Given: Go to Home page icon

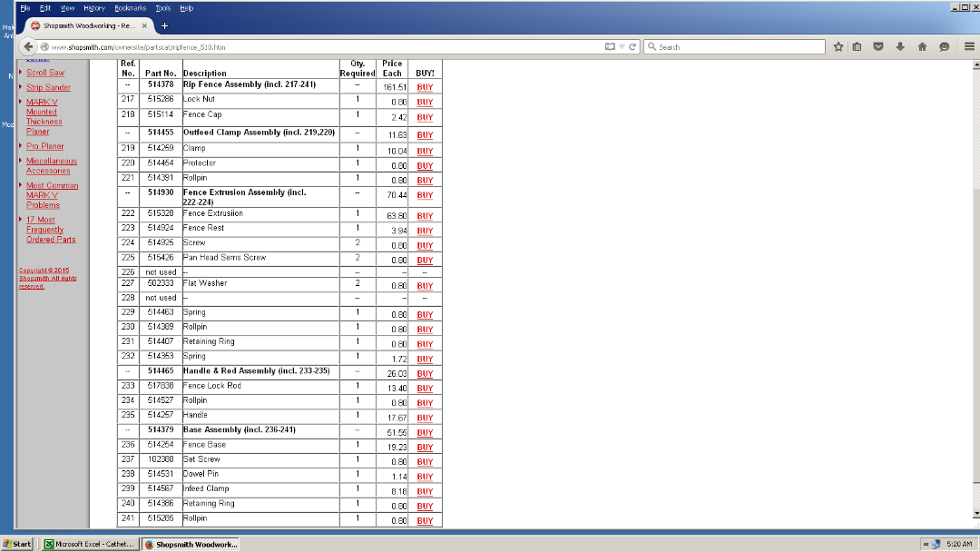Looking at the screenshot, I should tap(922, 47).
